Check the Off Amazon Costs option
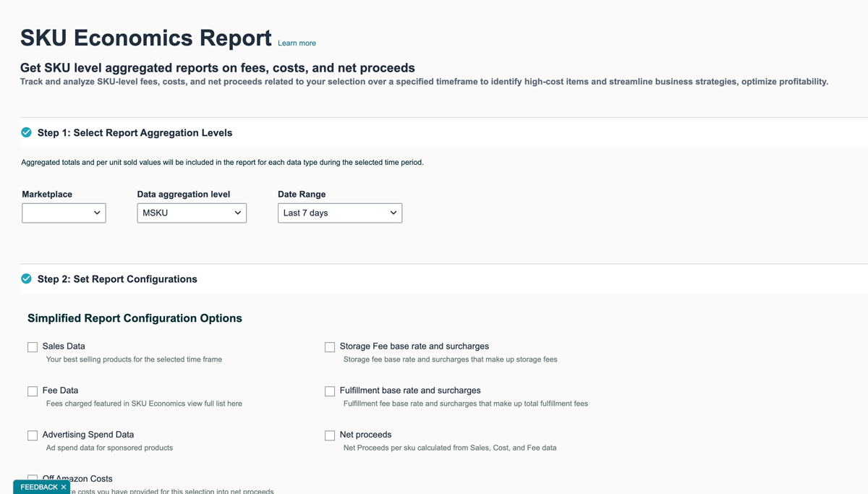The image size is (868, 494). pos(32,479)
